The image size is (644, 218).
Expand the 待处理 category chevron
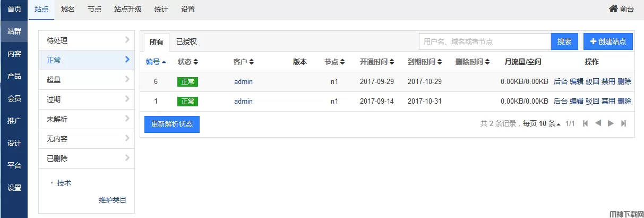pyautogui.click(x=127, y=40)
